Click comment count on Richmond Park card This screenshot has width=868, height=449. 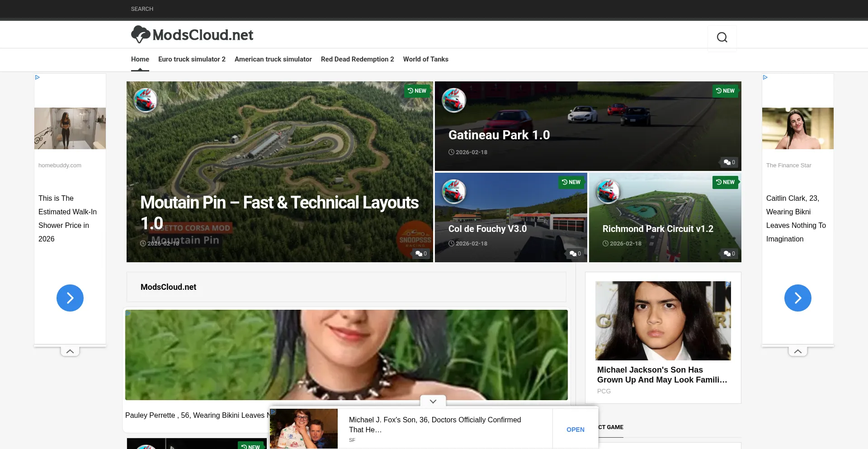coord(729,254)
